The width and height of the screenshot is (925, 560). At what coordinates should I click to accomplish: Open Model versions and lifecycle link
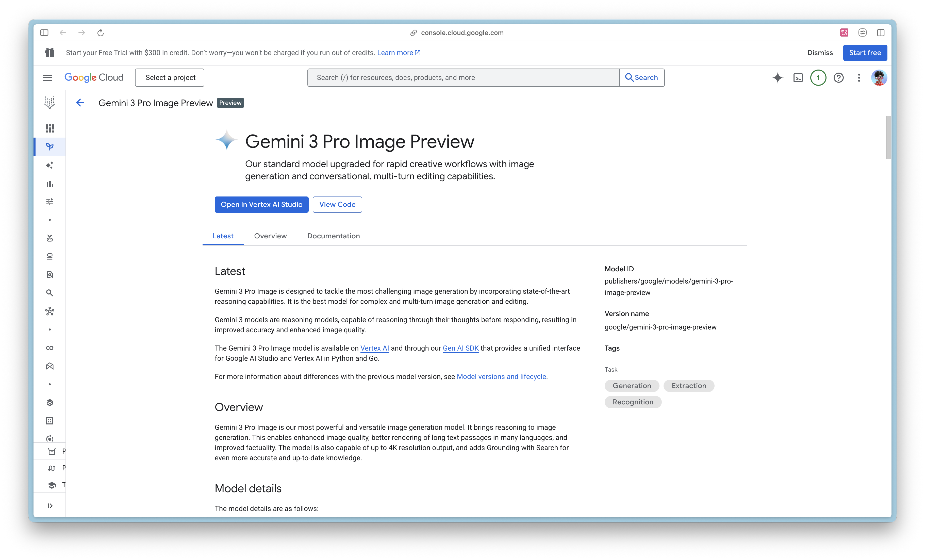pyautogui.click(x=501, y=377)
